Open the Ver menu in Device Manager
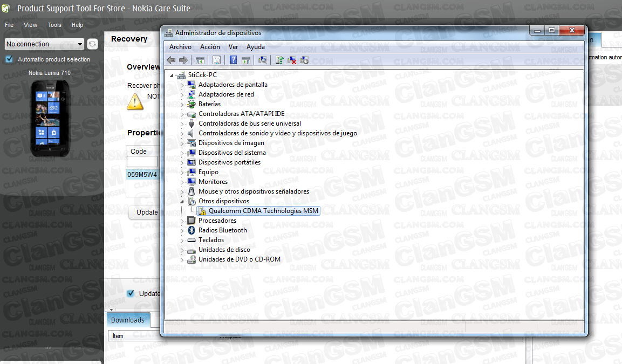 (x=233, y=47)
